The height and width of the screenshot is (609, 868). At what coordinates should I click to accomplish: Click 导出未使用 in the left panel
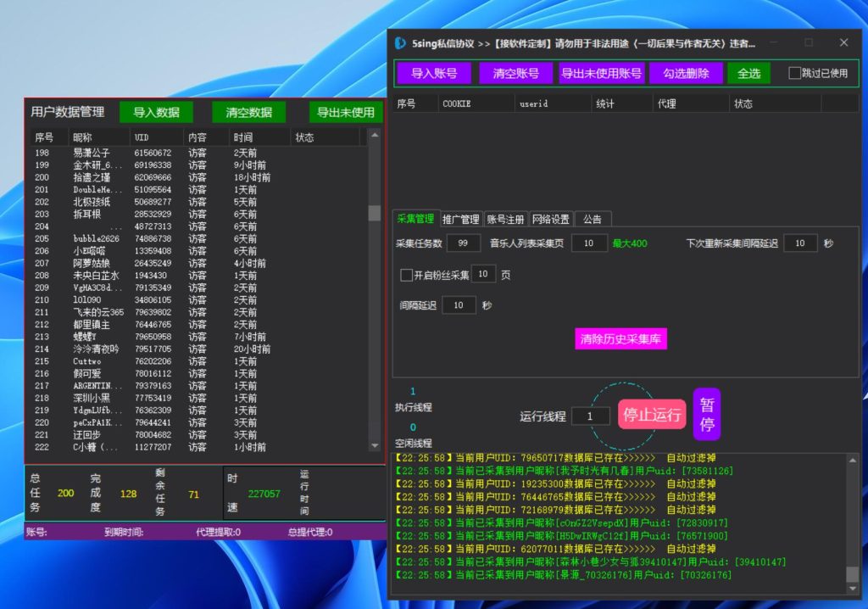coord(344,111)
